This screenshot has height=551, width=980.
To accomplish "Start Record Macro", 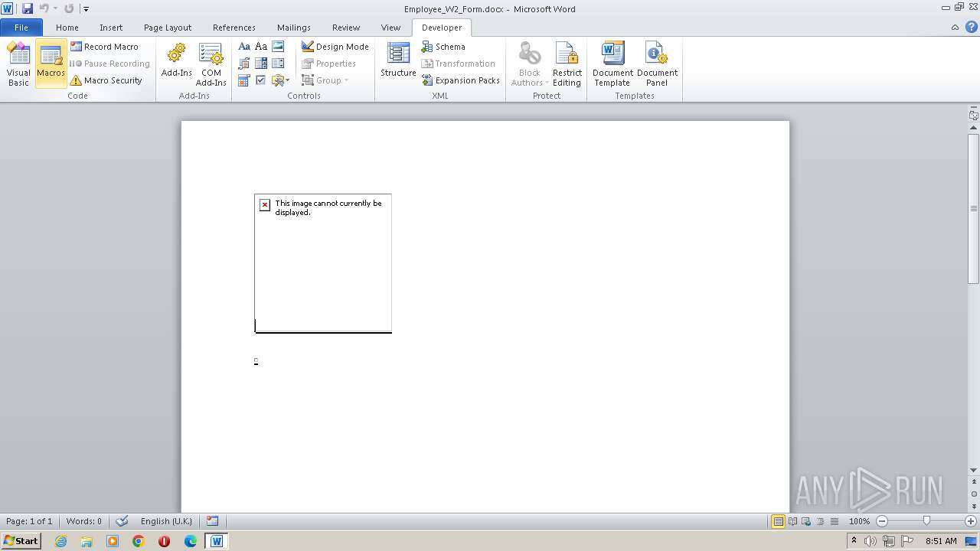I will tap(105, 47).
